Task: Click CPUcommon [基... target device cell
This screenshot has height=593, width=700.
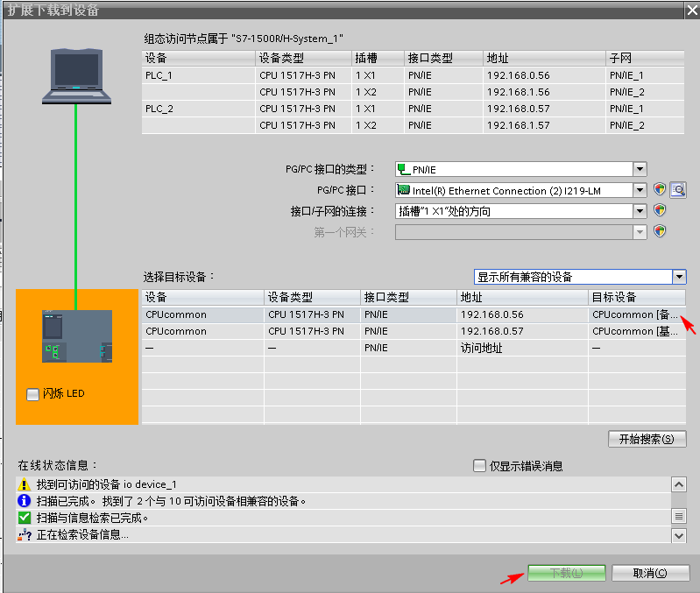Action: pyautogui.click(x=637, y=331)
